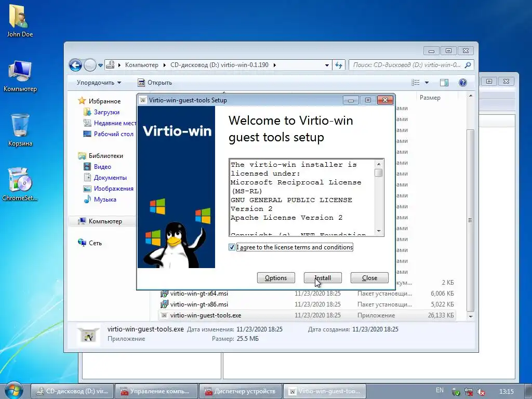This screenshot has width=532, height=399.
Task: Switch to Virtio-win-guest-tools taskbar item
Action: pos(324,391)
